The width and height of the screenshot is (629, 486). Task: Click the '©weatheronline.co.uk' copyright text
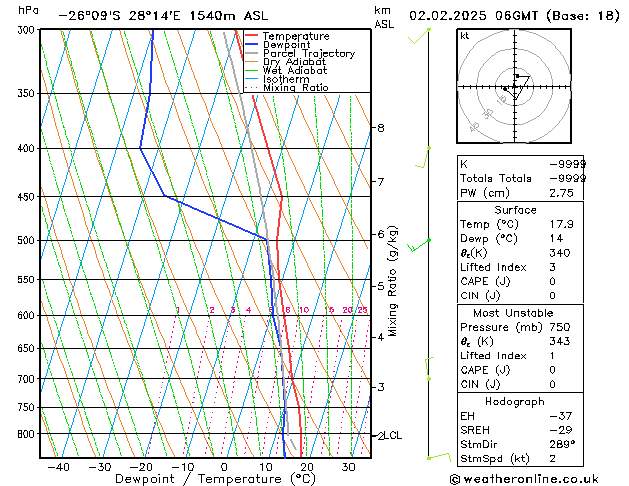click(x=524, y=479)
